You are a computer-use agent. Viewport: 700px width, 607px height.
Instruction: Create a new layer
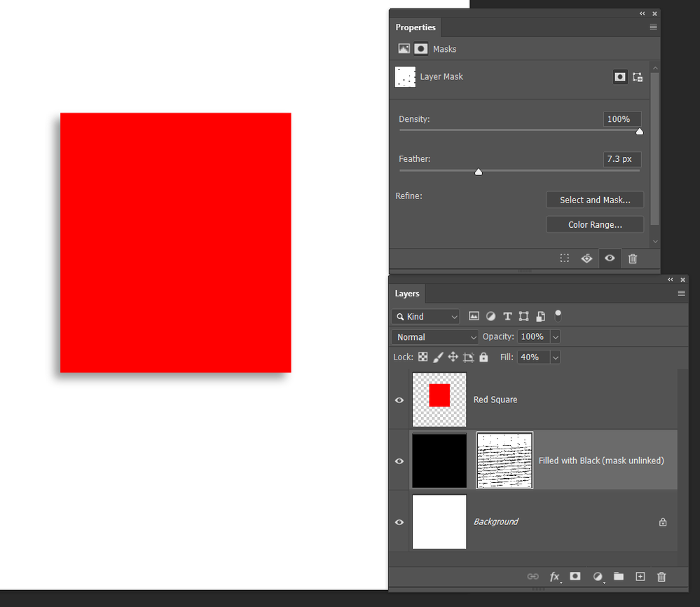pyautogui.click(x=640, y=576)
